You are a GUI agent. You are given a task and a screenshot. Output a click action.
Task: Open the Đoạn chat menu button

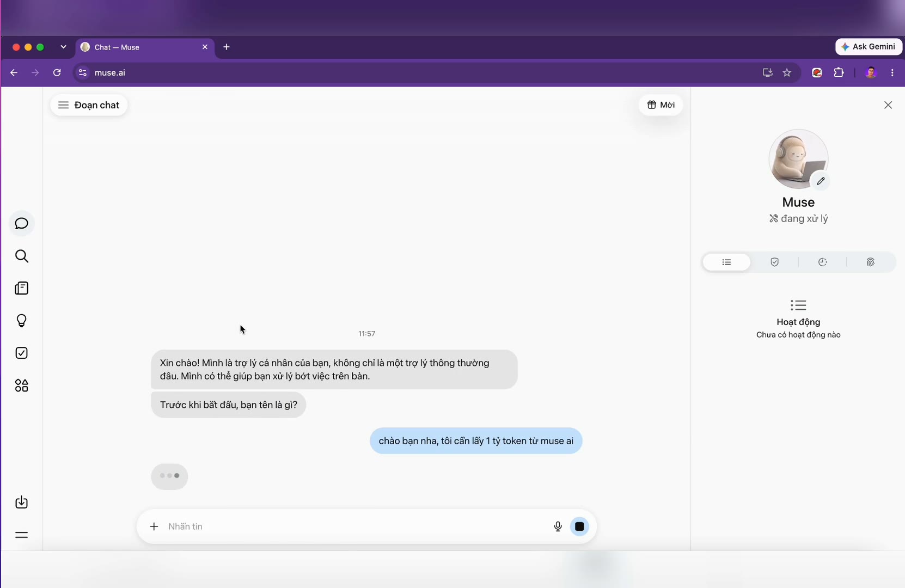tap(89, 105)
